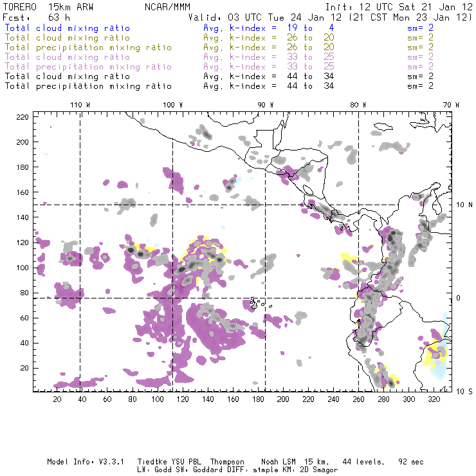Image resolution: width=476 pixels, height=476 pixels.
Task: Click the '44 levels' text in footer
Action: (363, 462)
